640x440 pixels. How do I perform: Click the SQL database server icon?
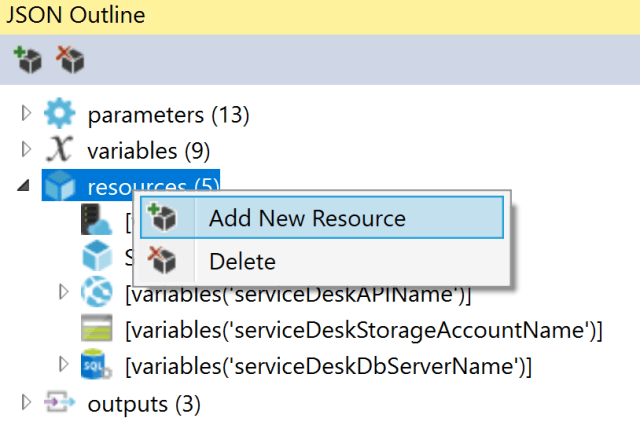coord(96,367)
